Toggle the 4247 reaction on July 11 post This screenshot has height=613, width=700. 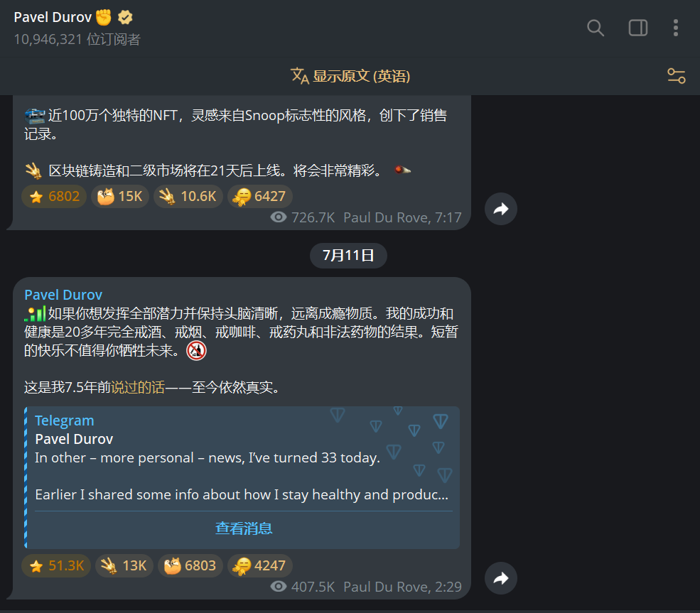(260, 565)
